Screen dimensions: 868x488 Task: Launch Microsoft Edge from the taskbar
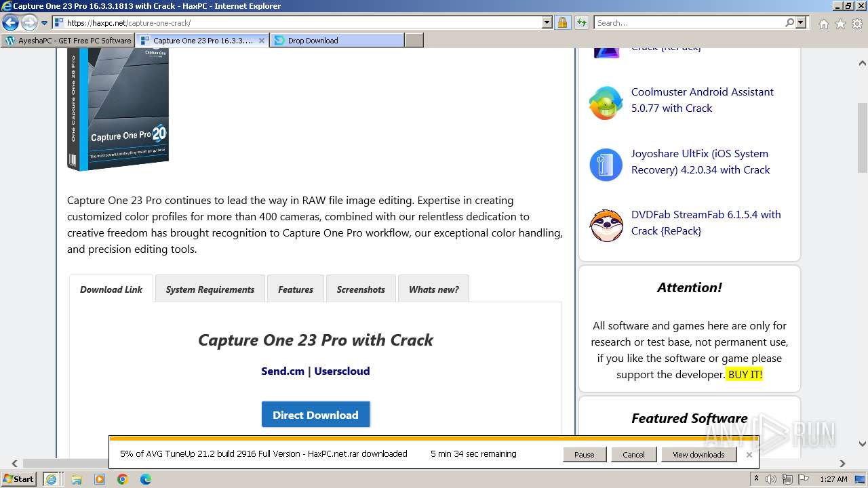(x=145, y=479)
